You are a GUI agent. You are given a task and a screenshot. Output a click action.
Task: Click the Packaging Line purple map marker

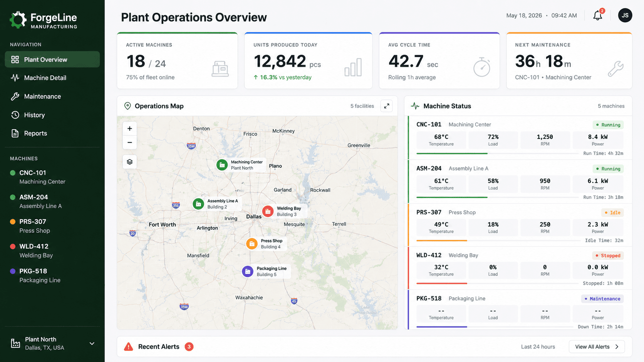click(x=248, y=272)
